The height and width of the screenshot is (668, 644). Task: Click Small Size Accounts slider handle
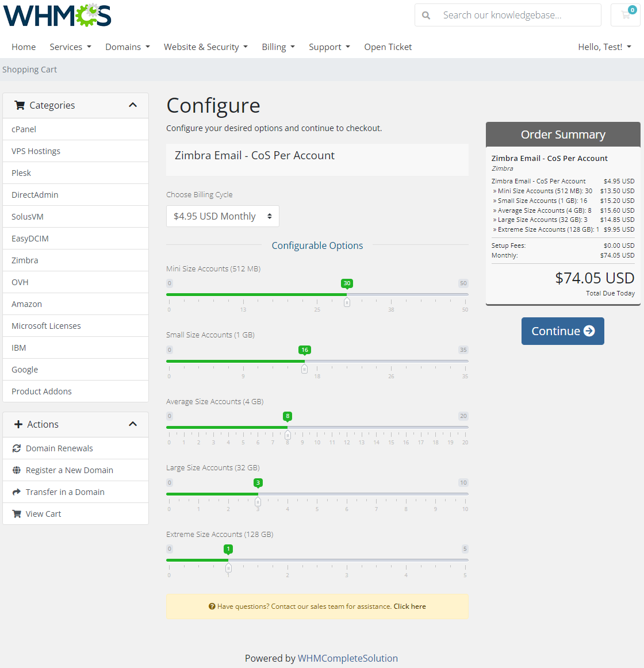[x=304, y=369]
